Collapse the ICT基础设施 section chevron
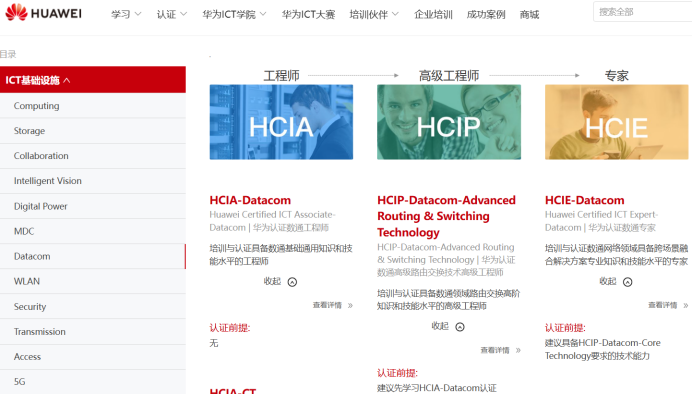 67,80
